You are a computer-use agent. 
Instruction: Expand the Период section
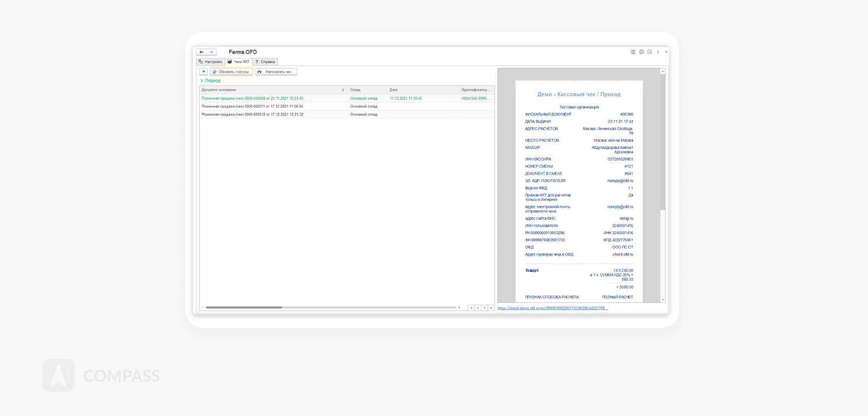tap(211, 81)
